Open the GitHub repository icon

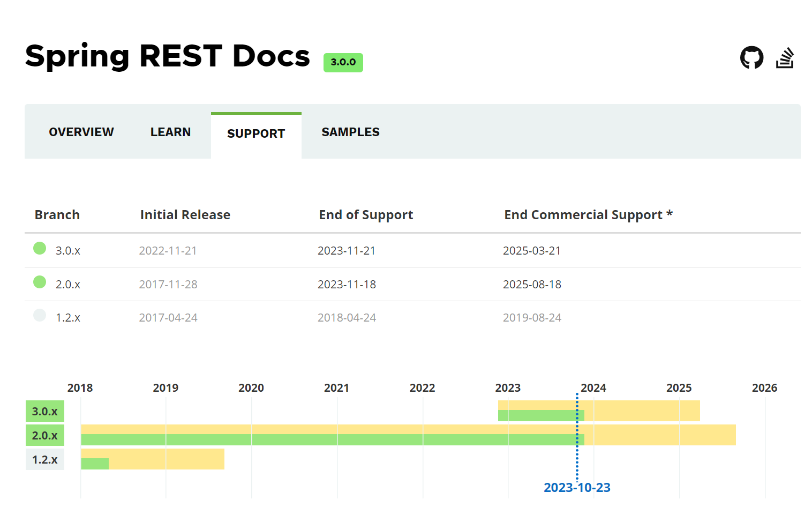pos(751,57)
